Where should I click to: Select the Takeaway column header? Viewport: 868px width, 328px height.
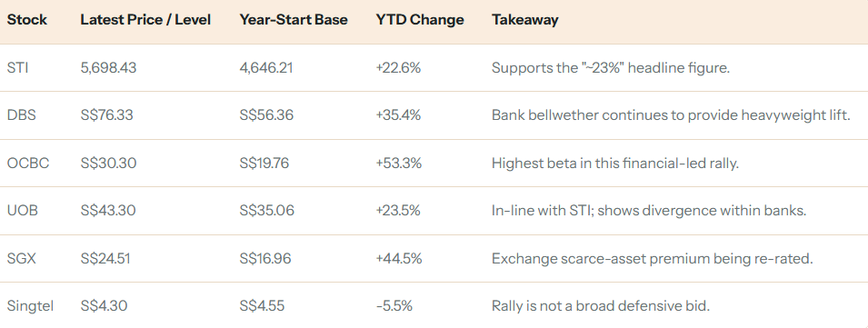(x=524, y=20)
